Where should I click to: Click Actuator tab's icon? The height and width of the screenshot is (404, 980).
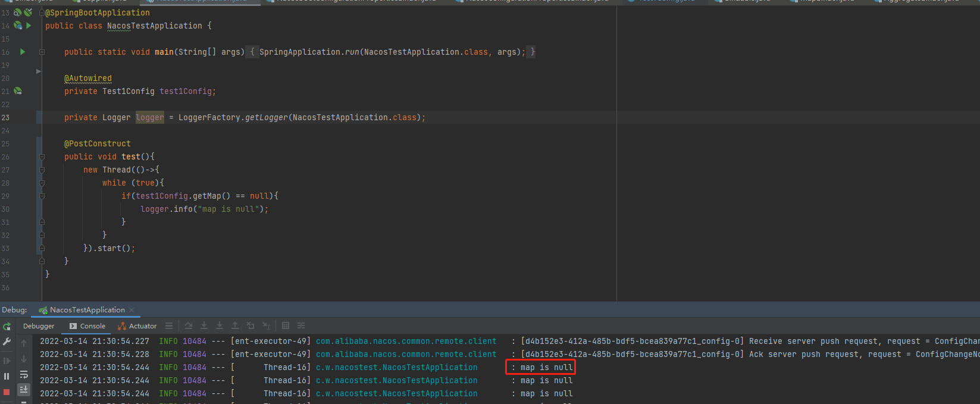tap(122, 326)
